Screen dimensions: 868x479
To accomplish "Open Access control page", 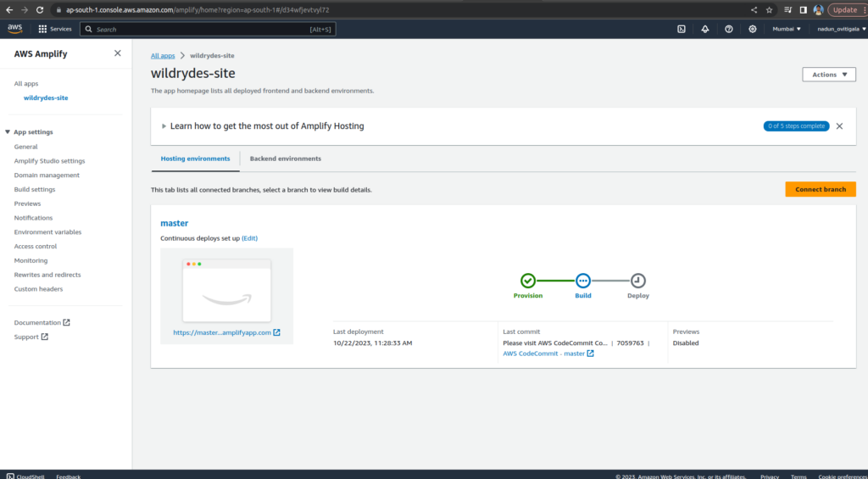I will [x=35, y=247].
